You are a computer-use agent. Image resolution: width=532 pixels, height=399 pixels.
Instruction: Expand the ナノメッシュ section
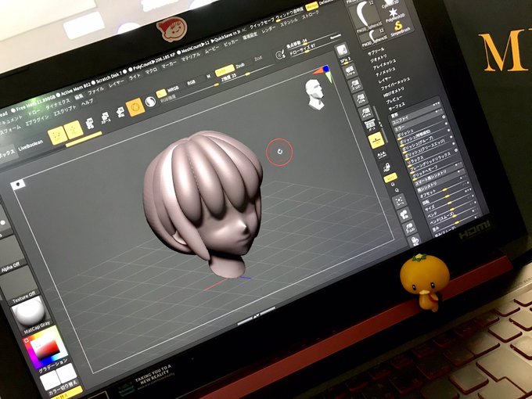point(386,72)
